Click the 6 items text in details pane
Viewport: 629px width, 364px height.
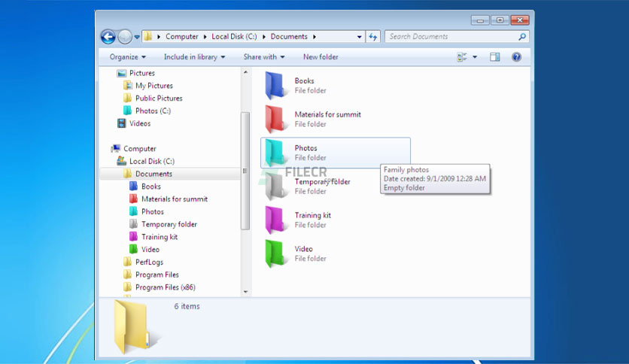pyautogui.click(x=187, y=306)
